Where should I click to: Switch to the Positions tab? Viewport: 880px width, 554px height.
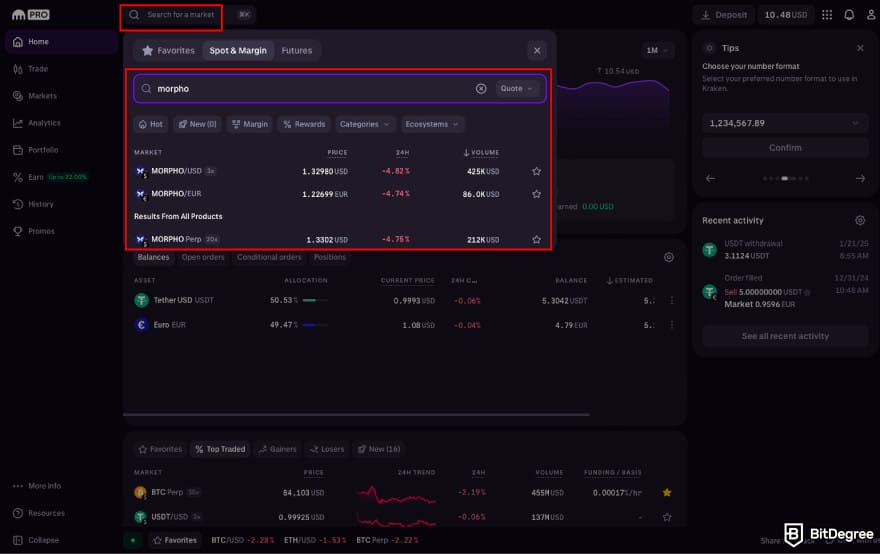coord(329,257)
